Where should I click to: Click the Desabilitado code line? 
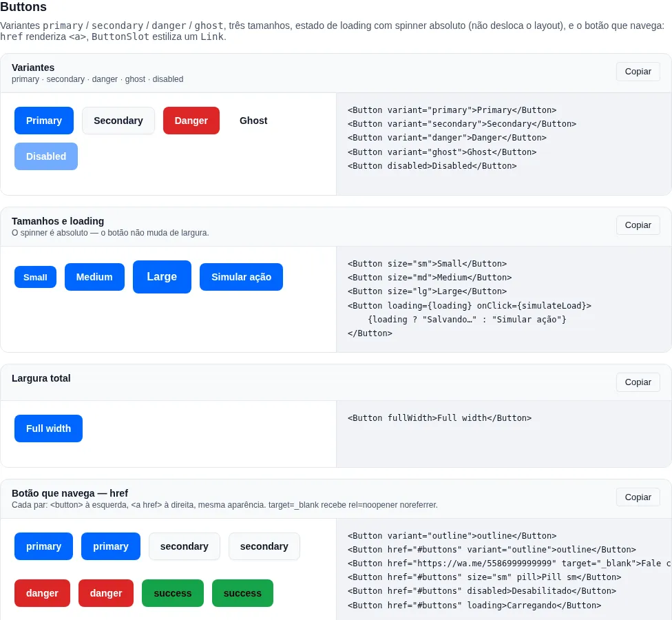(x=482, y=591)
